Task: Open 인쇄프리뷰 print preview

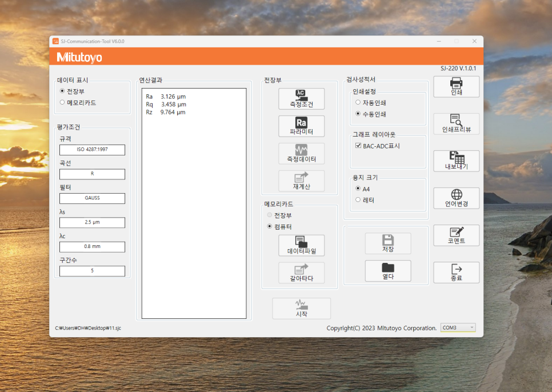Action: point(456,124)
